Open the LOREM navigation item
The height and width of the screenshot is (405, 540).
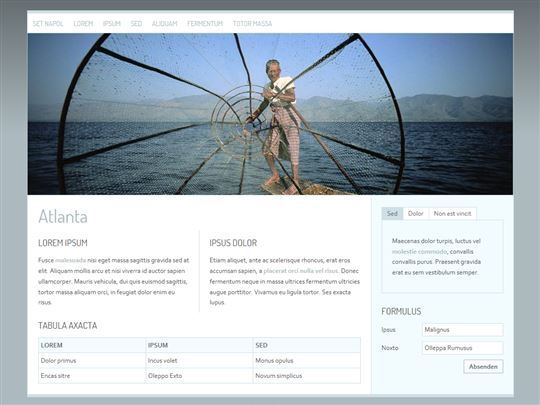83,23
